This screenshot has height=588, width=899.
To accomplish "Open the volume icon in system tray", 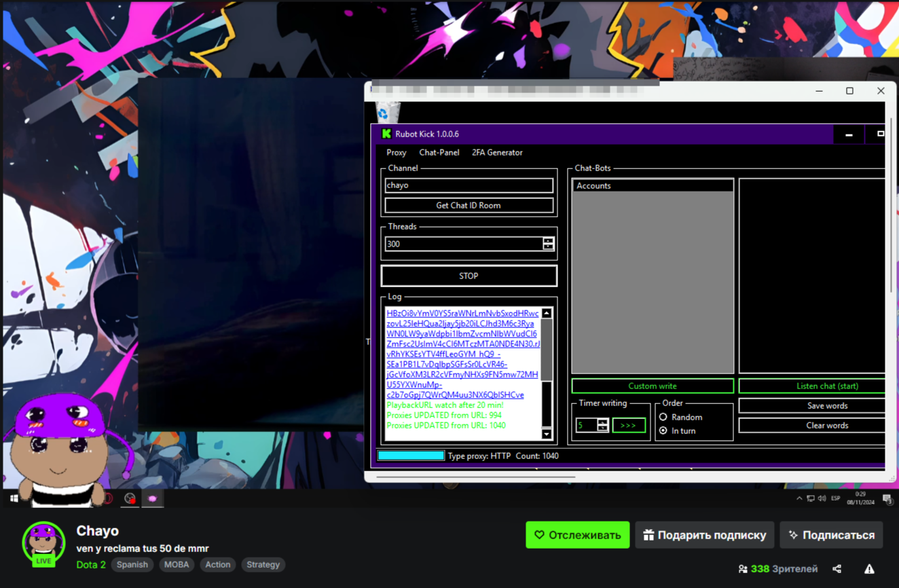I will (x=822, y=498).
